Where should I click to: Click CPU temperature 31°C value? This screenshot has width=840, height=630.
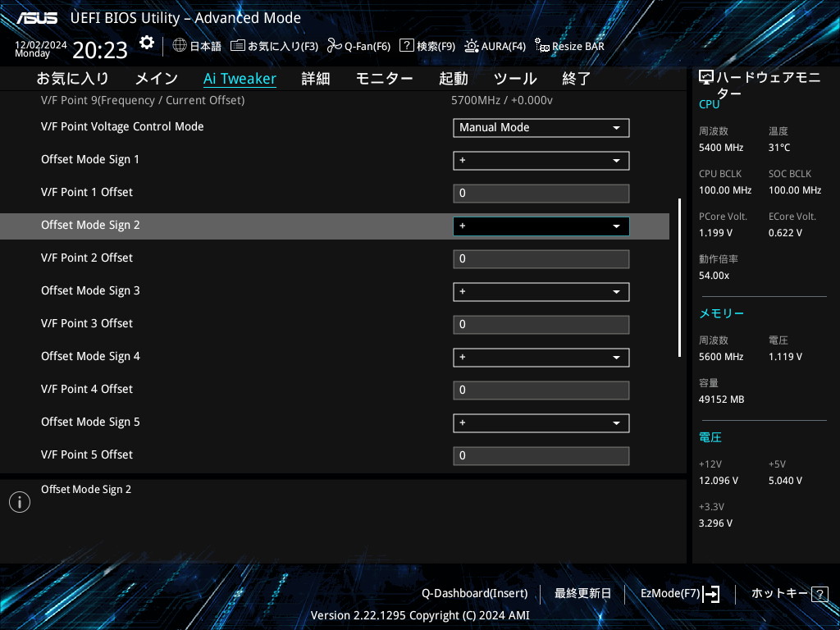(779, 148)
